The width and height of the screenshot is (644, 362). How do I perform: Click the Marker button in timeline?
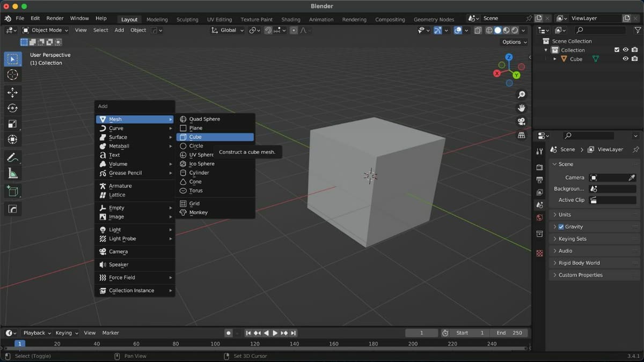pos(111,333)
